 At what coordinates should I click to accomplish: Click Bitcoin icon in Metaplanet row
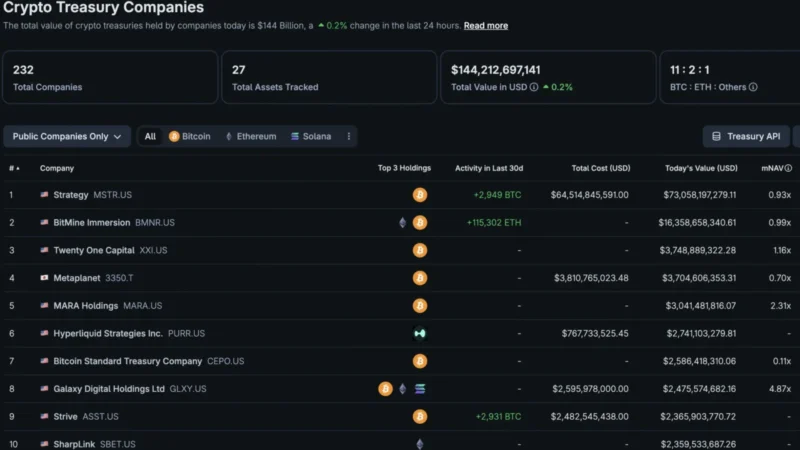point(420,278)
